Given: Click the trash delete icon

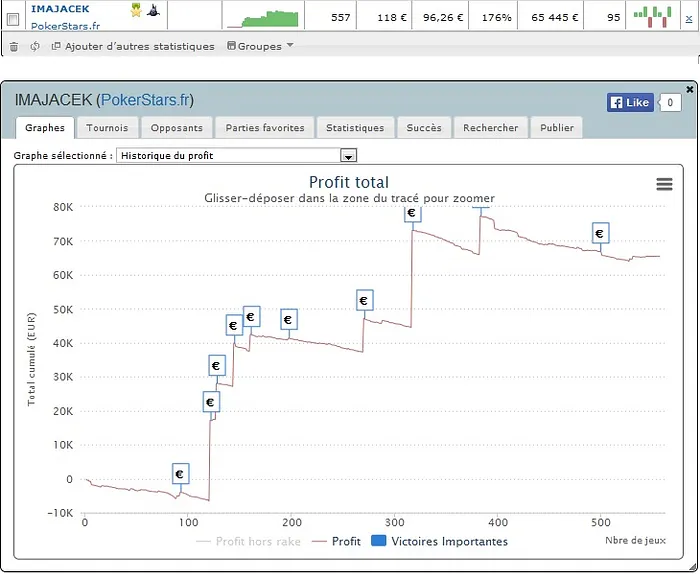Looking at the screenshot, I should click(13, 46).
